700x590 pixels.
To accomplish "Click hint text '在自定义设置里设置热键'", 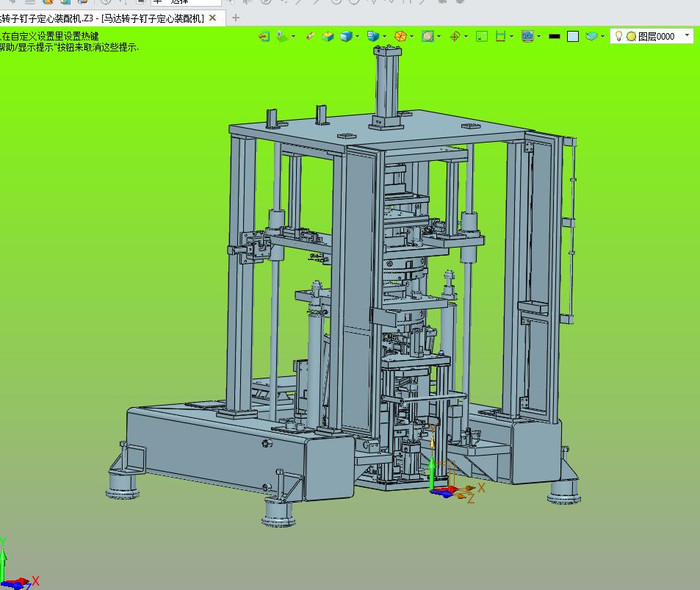I will tap(51, 36).
